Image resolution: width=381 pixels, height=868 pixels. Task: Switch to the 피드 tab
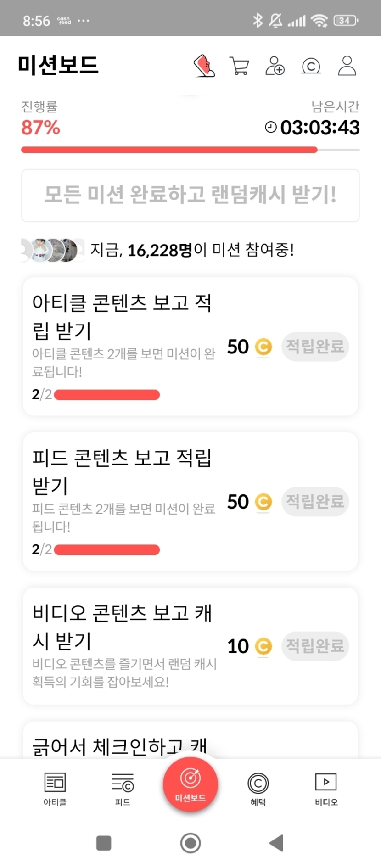(123, 789)
